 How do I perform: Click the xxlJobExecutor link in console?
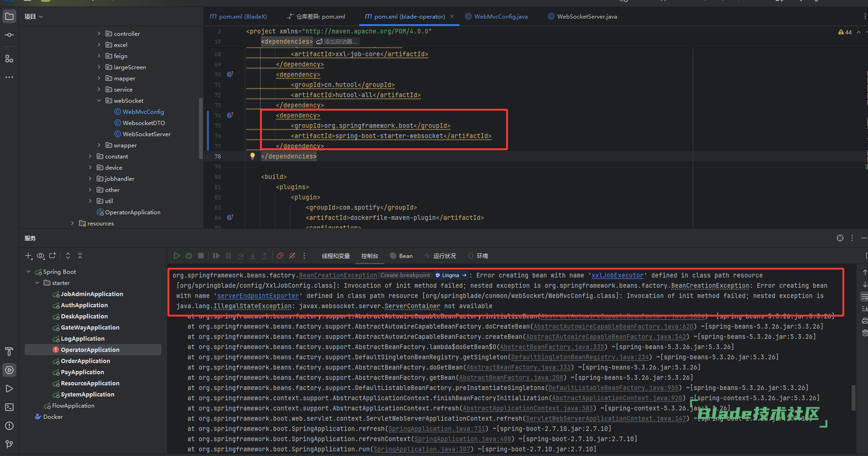[x=617, y=275]
